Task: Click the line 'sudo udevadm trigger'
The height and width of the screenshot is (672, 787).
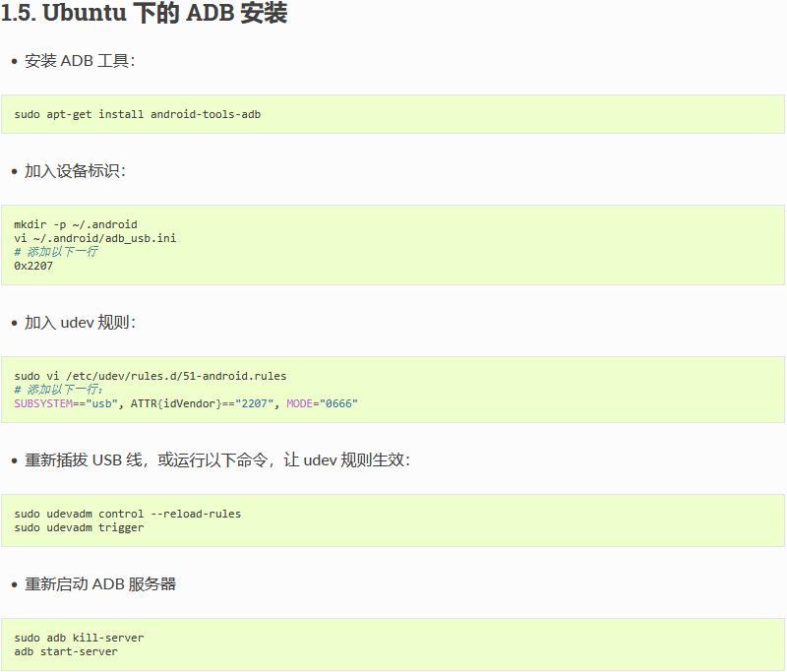Action: click(80, 527)
